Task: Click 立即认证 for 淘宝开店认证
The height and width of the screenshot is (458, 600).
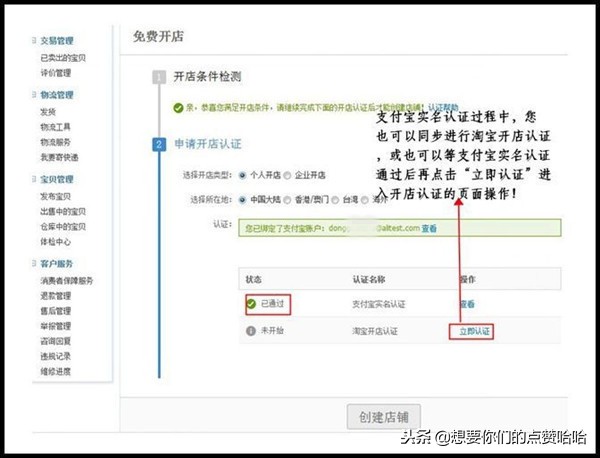Action: coord(474,331)
